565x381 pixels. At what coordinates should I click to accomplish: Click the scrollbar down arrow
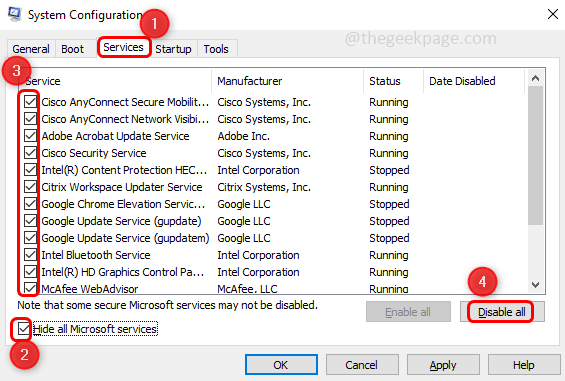(535, 285)
